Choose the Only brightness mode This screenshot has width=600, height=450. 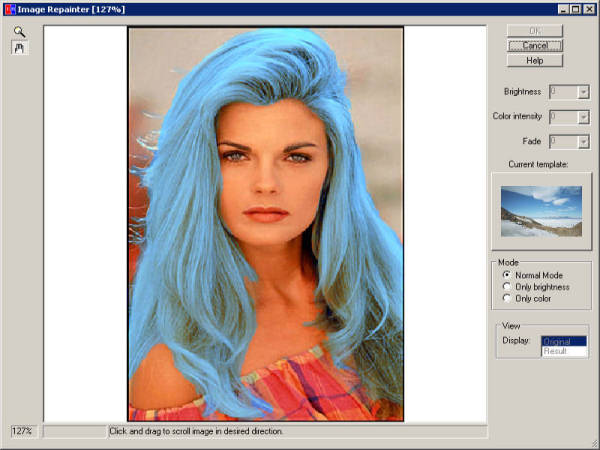507,287
